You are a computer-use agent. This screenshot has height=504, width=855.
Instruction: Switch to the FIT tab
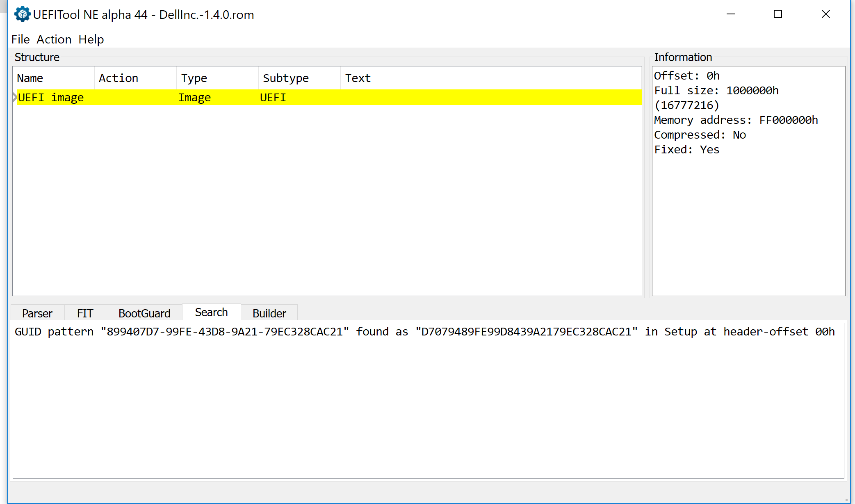coord(85,313)
